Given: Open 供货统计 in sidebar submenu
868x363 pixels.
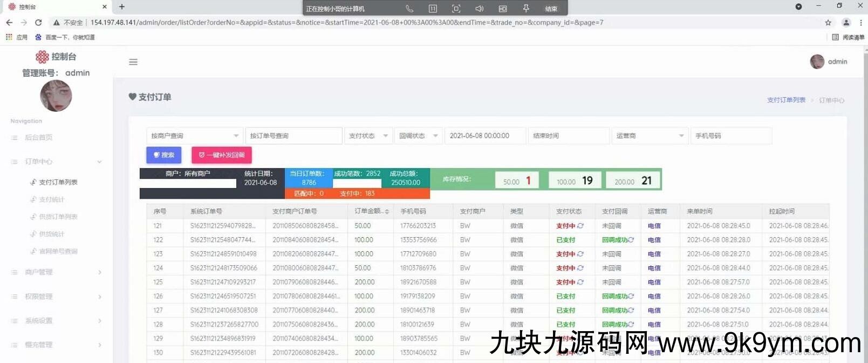Looking at the screenshot, I should click(x=52, y=234).
